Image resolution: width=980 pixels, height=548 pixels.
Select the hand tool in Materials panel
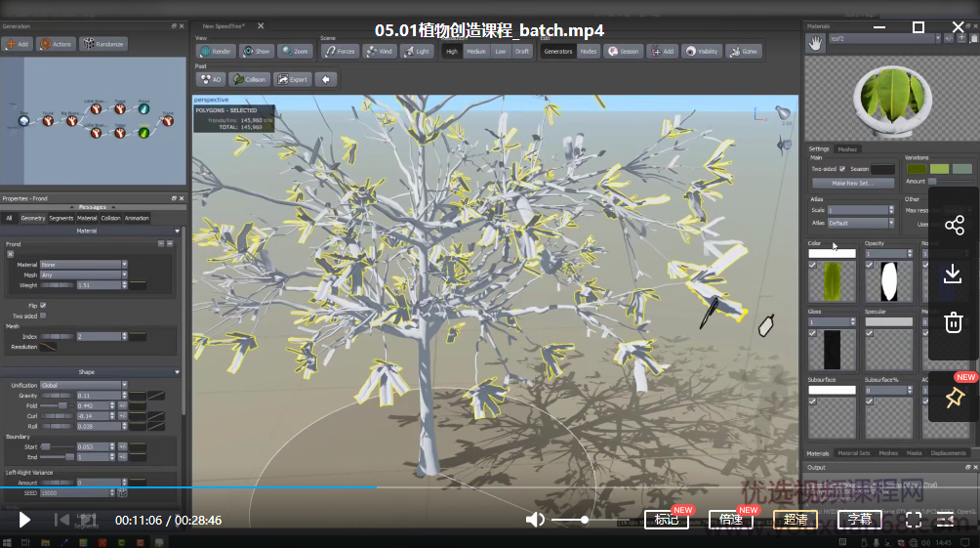[x=815, y=41]
